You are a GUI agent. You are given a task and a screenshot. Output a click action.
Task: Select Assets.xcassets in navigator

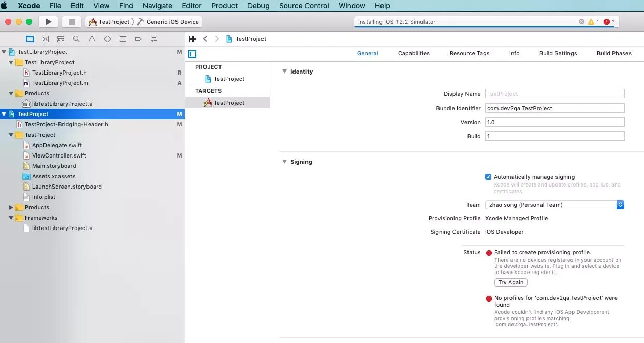pos(53,176)
